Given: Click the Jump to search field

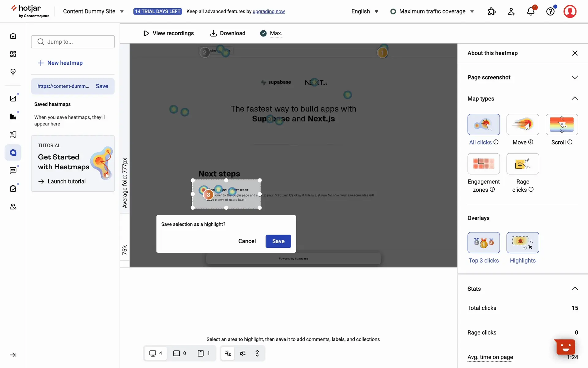Looking at the screenshot, I should click(73, 42).
